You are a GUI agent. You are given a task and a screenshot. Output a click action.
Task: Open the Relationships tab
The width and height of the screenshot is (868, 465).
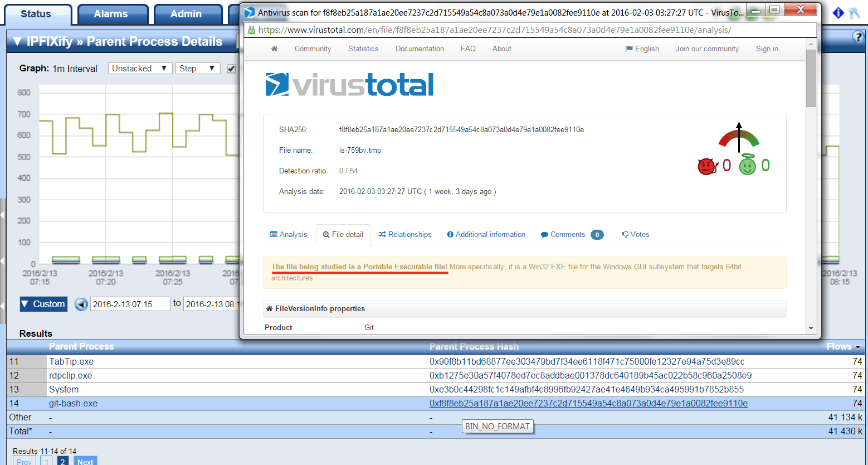pos(405,235)
